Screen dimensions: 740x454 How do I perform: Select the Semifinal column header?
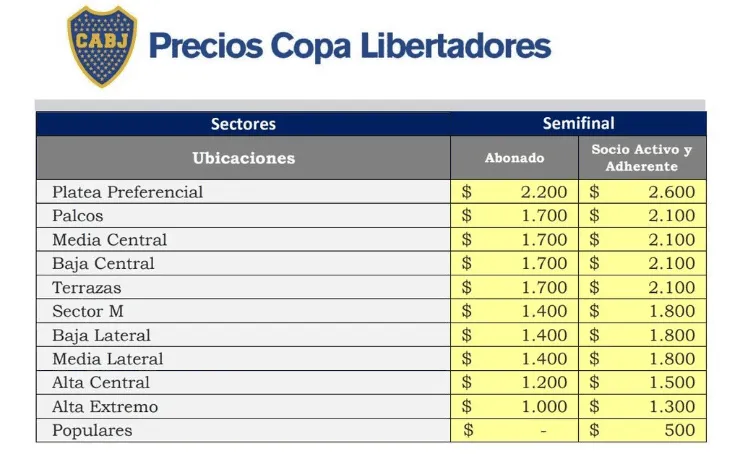pyautogui.click(x=578, y=124)
